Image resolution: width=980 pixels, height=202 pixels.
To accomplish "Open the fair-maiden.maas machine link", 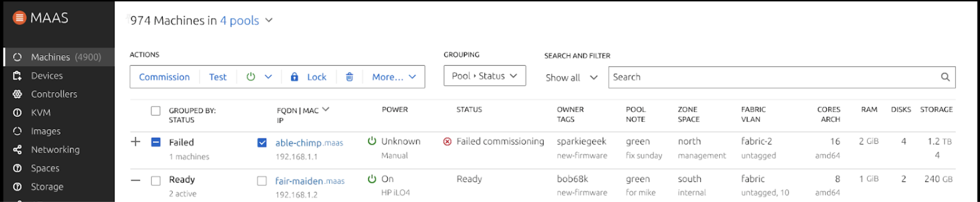I will coord(310,181).
